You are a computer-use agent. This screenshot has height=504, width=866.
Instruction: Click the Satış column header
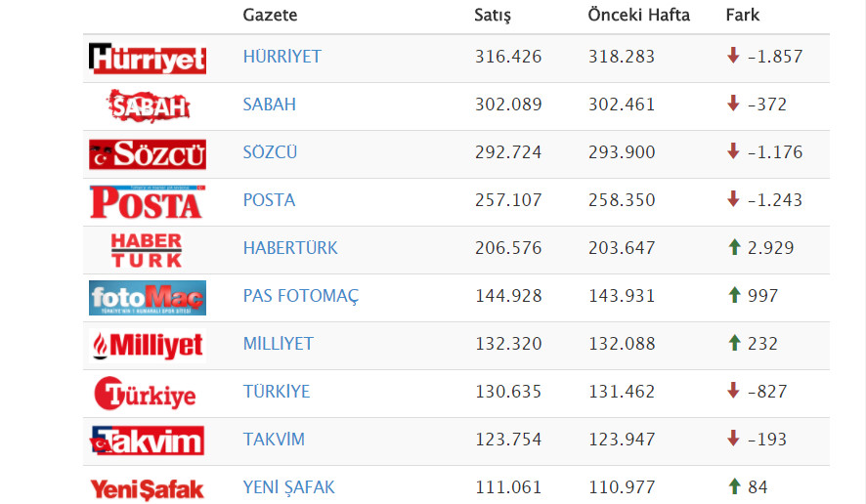[x=493, y=15]
